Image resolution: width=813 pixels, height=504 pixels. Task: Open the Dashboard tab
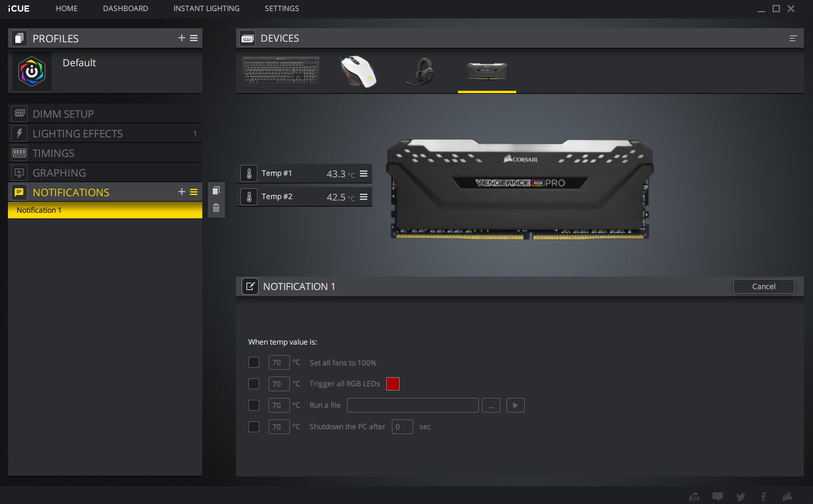coord(125,9)
